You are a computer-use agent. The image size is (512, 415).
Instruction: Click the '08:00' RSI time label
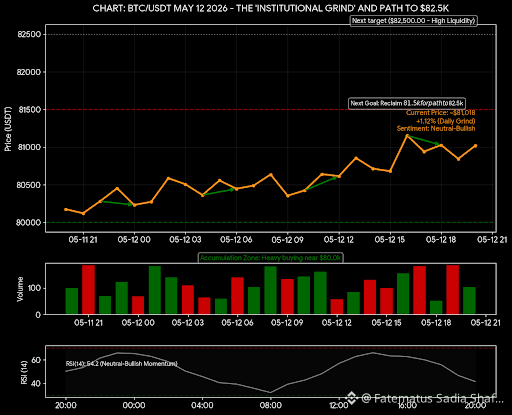270,405
